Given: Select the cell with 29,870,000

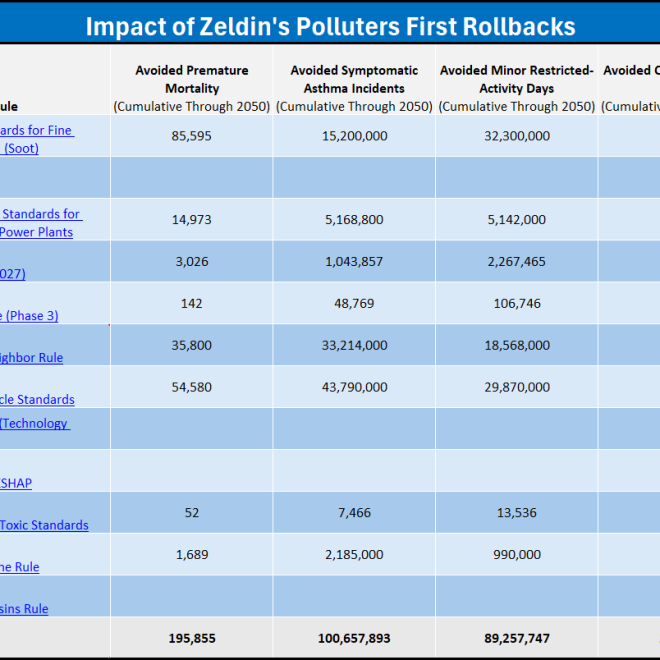Looking at the screenshot, I should (516, 387).
